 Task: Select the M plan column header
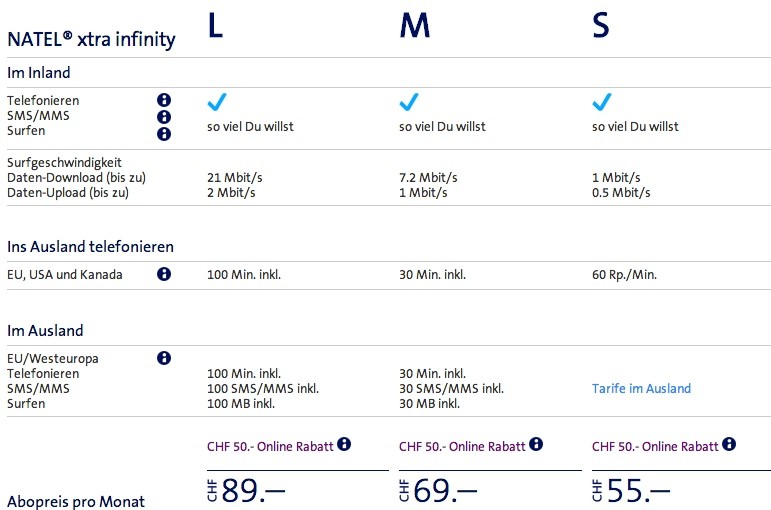414,27
